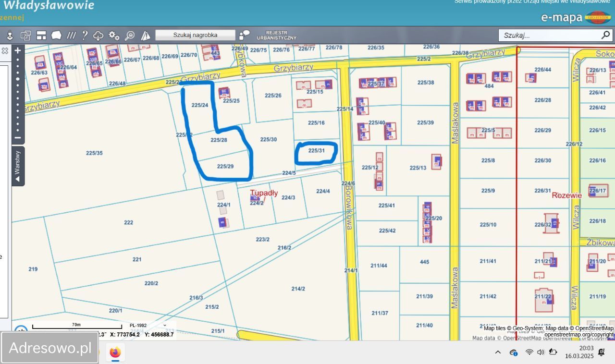Image resolution: width=615 pixels, height=364 pixels.
Task: Click the globe status icon in the tray
Action: tap(513, 352)
